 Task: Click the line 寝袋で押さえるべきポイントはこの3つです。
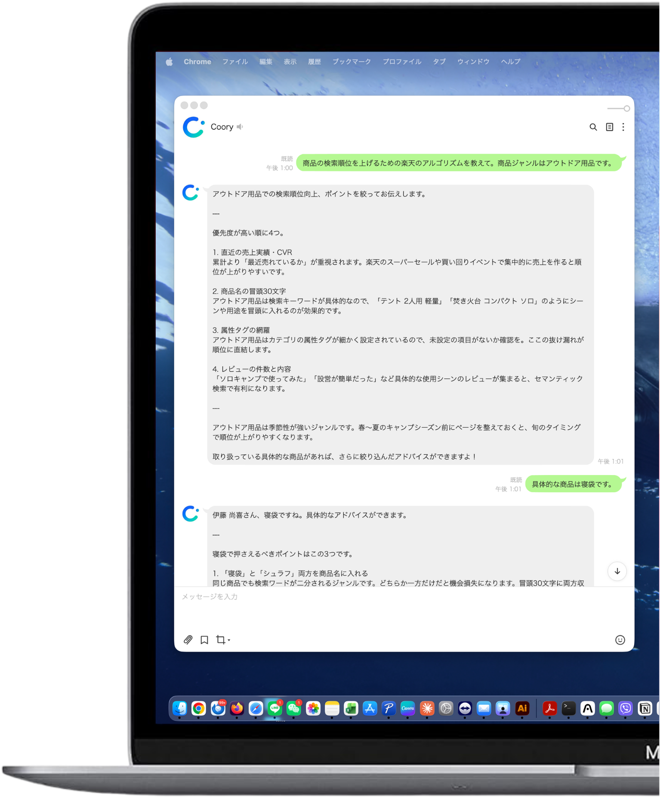(283, 554)
